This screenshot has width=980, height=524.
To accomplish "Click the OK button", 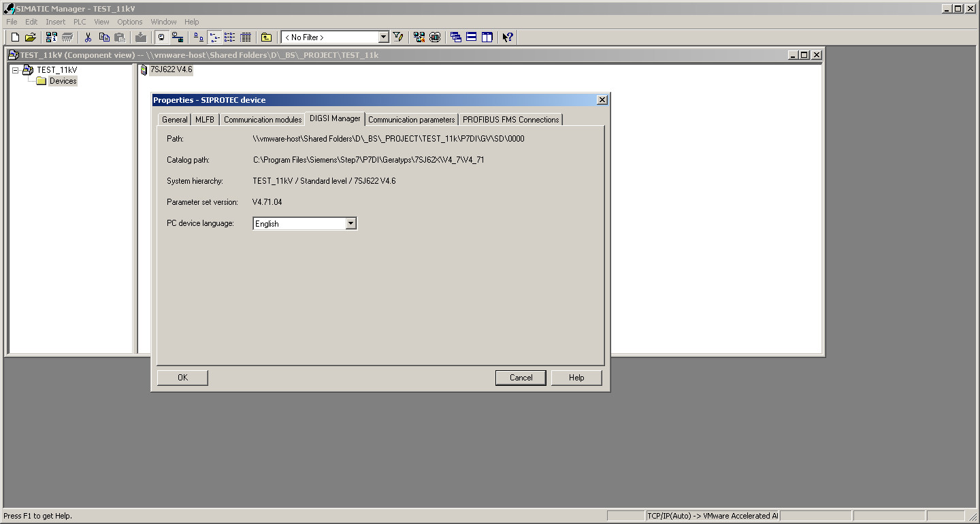I will point(182,378).
